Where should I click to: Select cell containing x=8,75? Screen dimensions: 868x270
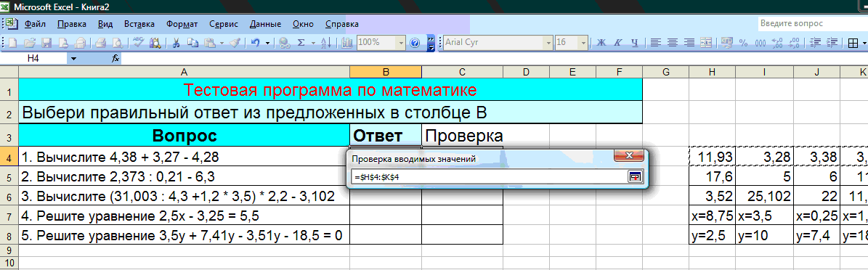[712, 216]
